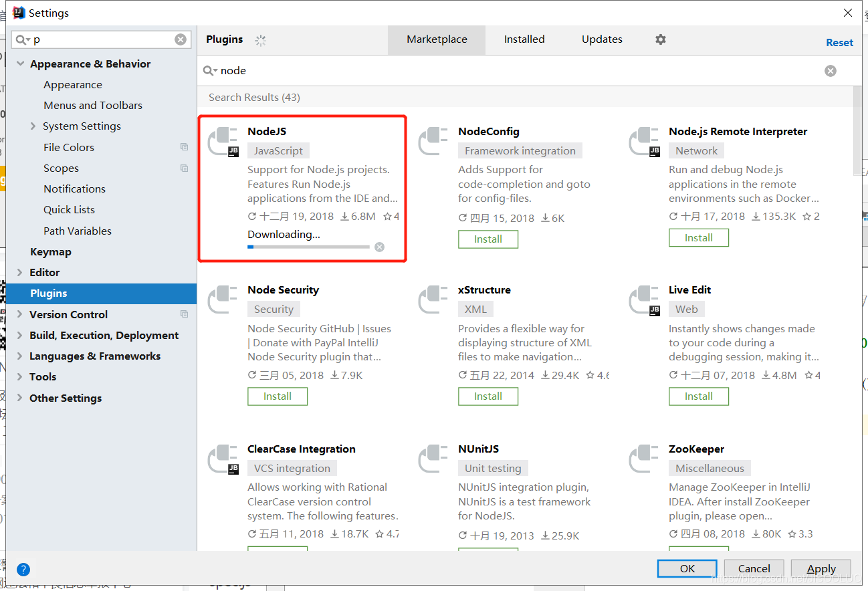This screenshot has height=591, width=868.
Task: Clear the settings search field text
Action: [181, 39]
